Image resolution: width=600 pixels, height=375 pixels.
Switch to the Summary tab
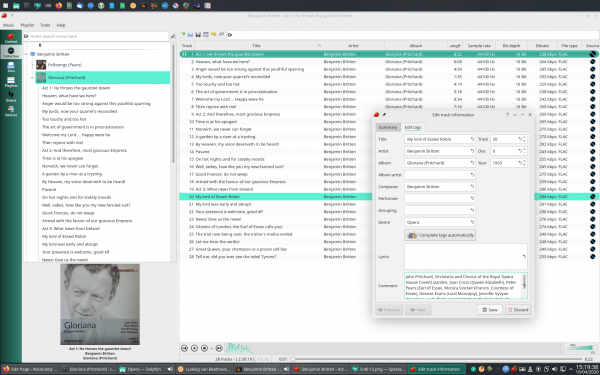388,127
